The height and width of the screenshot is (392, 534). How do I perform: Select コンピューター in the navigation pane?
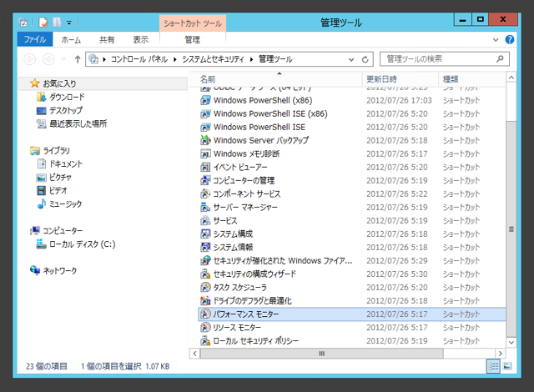(x=56, y=231)
